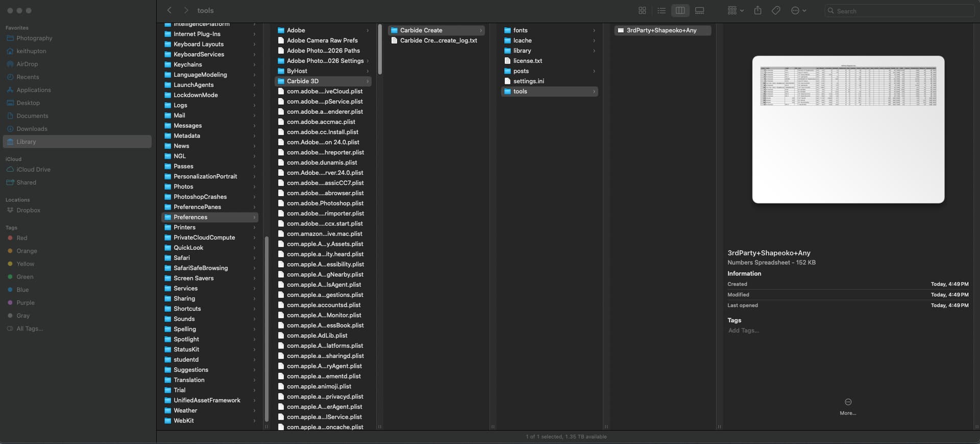Screen dimensions: 980x444
Task: Click the Edit Tags icon
Action: pos(776,11)
